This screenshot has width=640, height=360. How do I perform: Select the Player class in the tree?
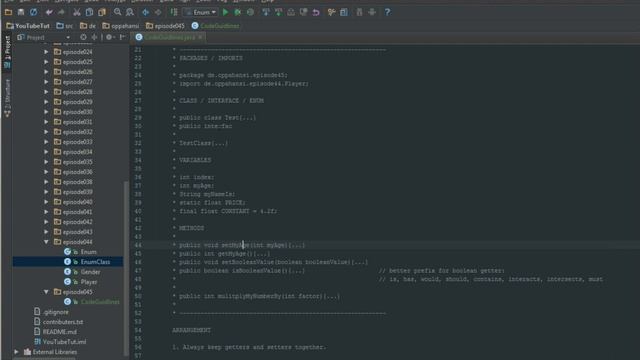pos(80,282)
